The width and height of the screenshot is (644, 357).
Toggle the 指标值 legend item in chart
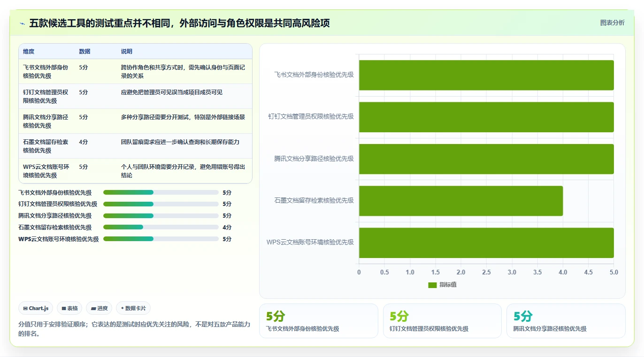[442, 285]
